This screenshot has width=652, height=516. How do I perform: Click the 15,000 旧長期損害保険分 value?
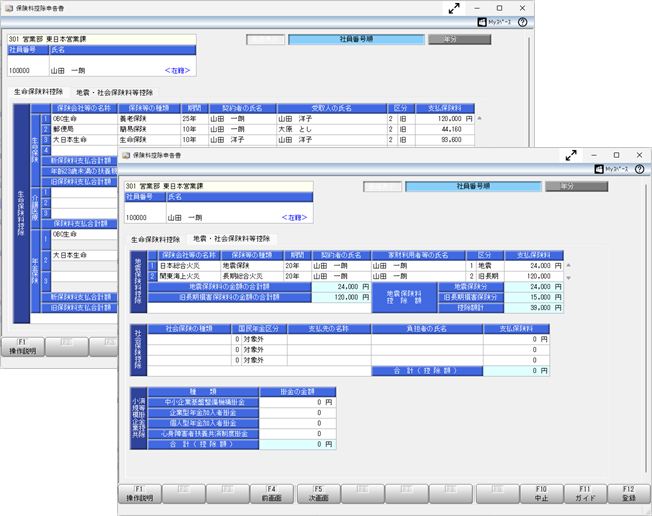(534, 297)
